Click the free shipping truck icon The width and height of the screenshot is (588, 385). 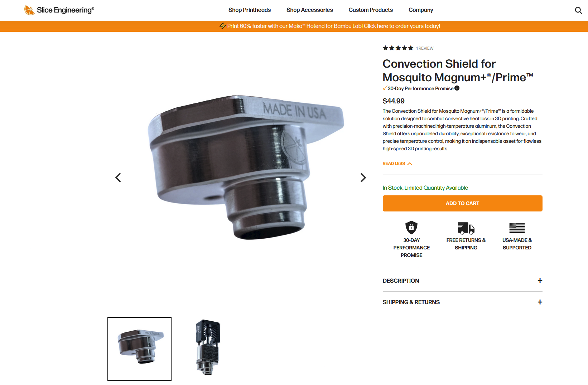point(466,228)
